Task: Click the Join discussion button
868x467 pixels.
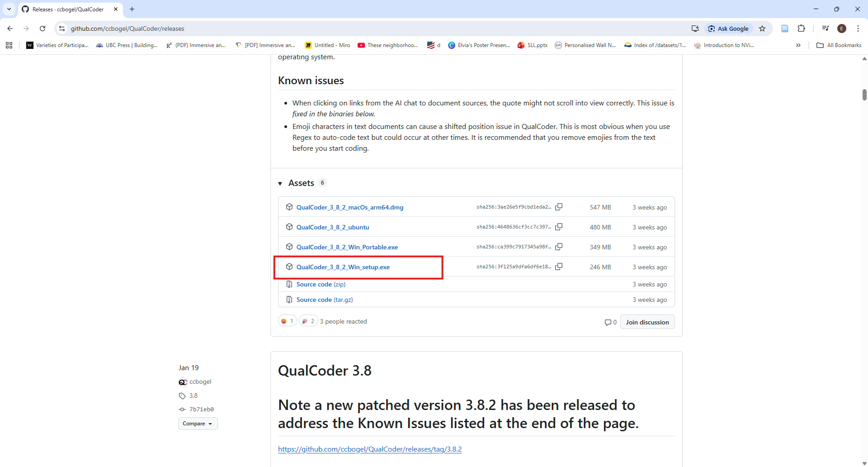Action: point(647,322)
